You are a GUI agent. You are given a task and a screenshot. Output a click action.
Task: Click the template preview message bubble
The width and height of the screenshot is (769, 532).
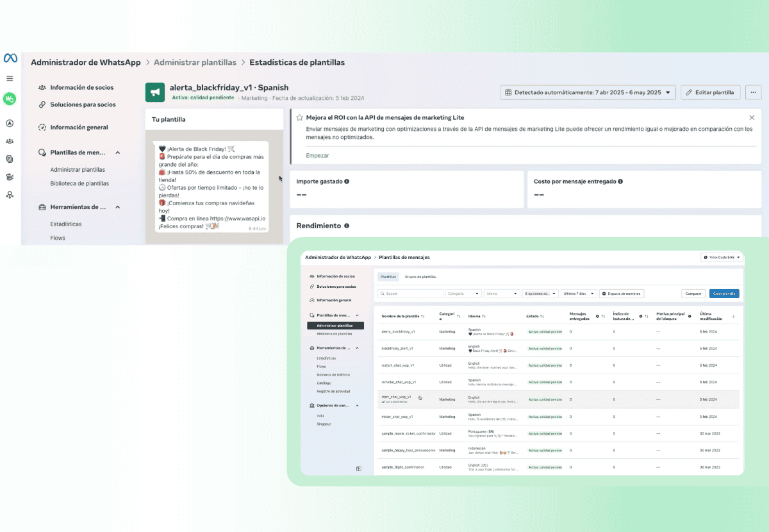tap(211, 187)
